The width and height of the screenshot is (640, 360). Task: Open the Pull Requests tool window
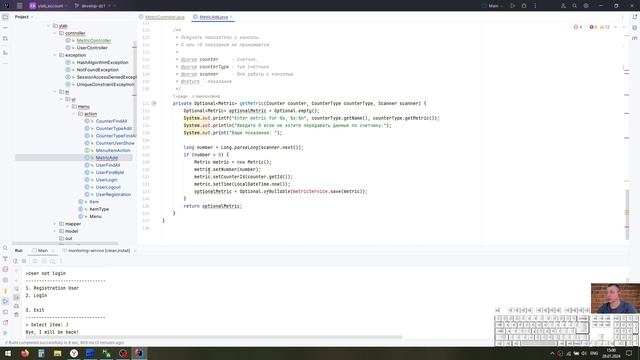(x=5, y=38)
